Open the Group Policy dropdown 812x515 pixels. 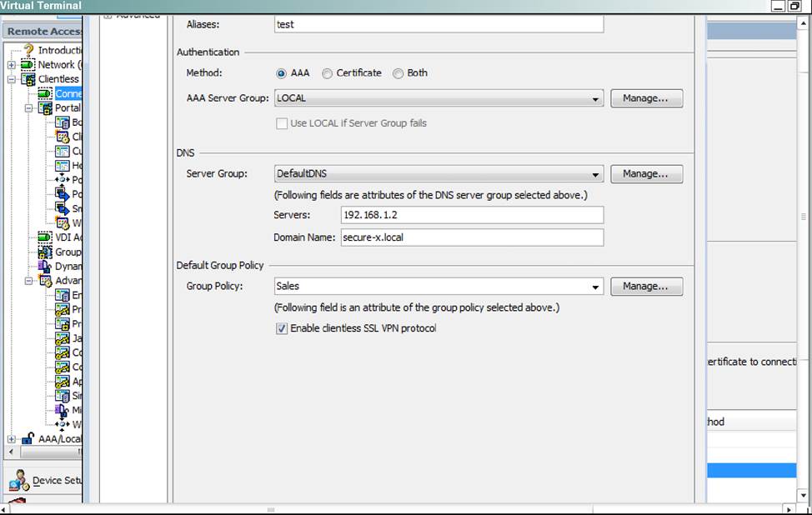tap(596, 287)
